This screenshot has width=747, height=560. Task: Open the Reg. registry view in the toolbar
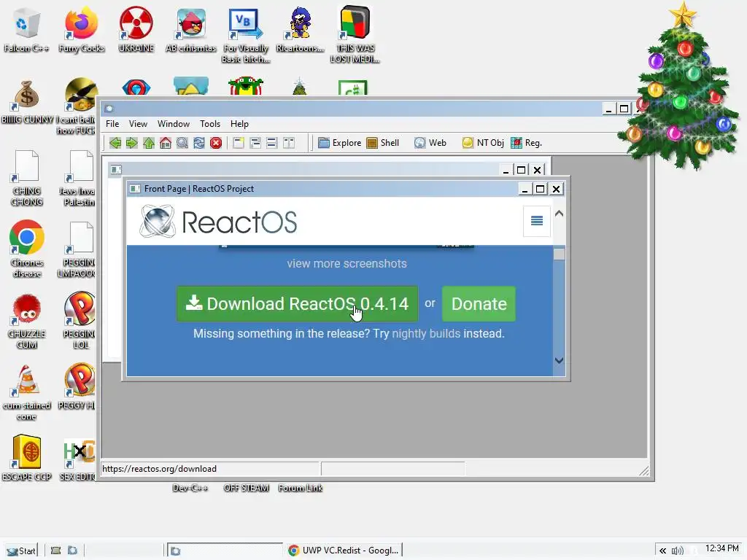527,143
